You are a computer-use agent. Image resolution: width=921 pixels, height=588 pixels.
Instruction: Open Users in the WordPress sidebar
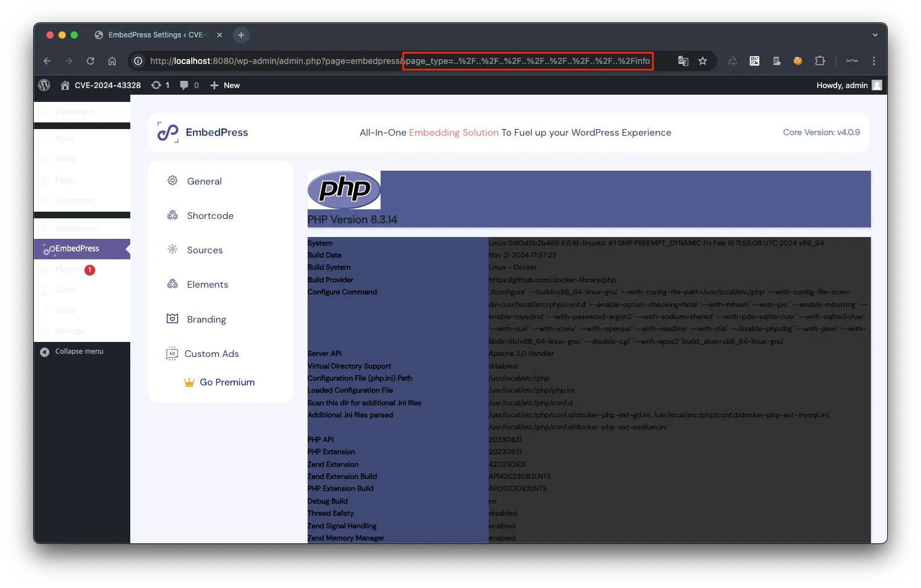click(x=82, y=290)
